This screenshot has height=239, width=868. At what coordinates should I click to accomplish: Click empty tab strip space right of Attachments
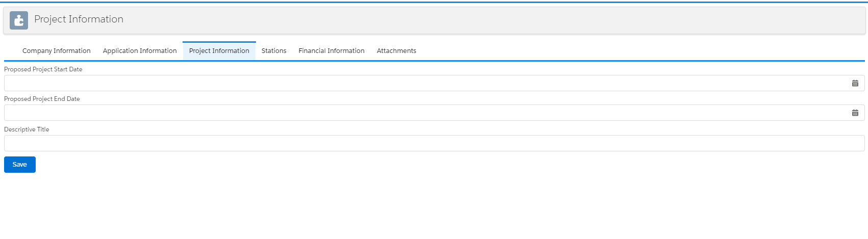coord(612,51)
